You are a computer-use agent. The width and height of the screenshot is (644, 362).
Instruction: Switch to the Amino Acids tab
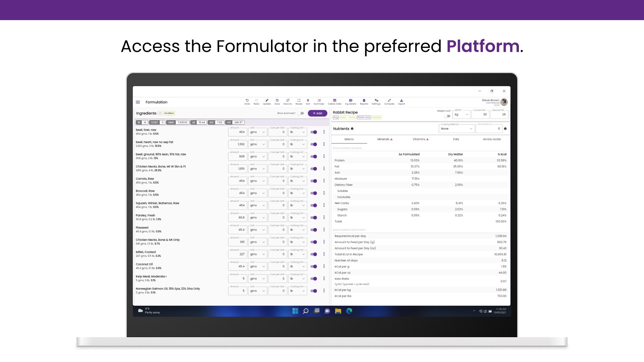pyautogui.click(x=492, y=139)
